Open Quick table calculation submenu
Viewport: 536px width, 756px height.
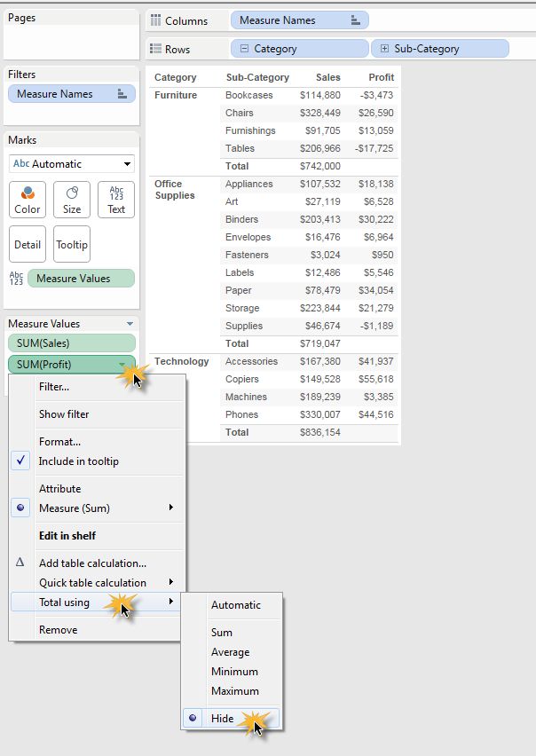click(98, 582)
